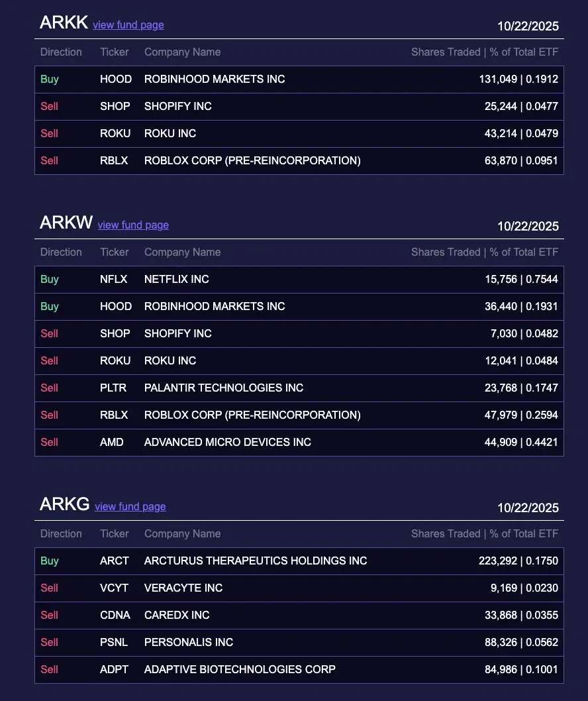
Task: Click the ARKK fund heading
Action: [64, 23]
